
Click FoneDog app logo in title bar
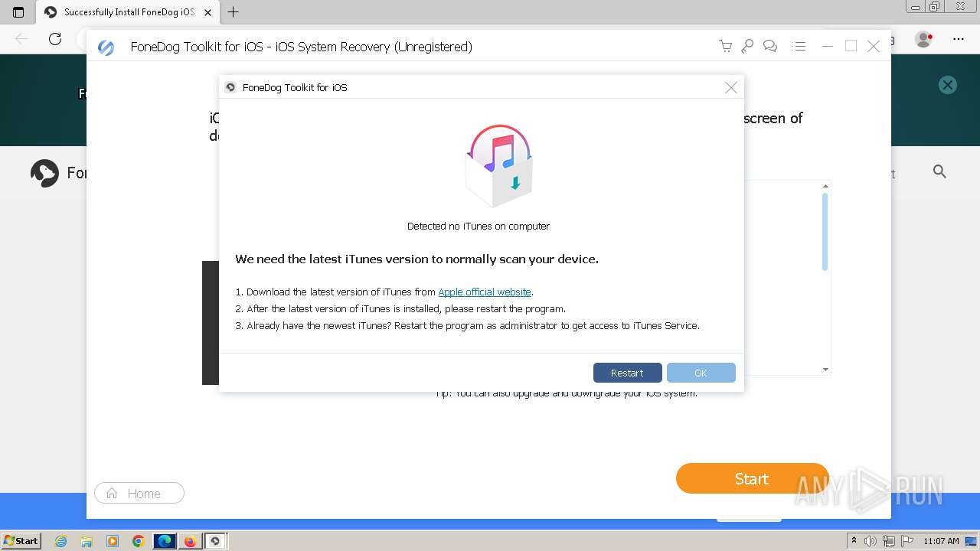coord(106,47)
